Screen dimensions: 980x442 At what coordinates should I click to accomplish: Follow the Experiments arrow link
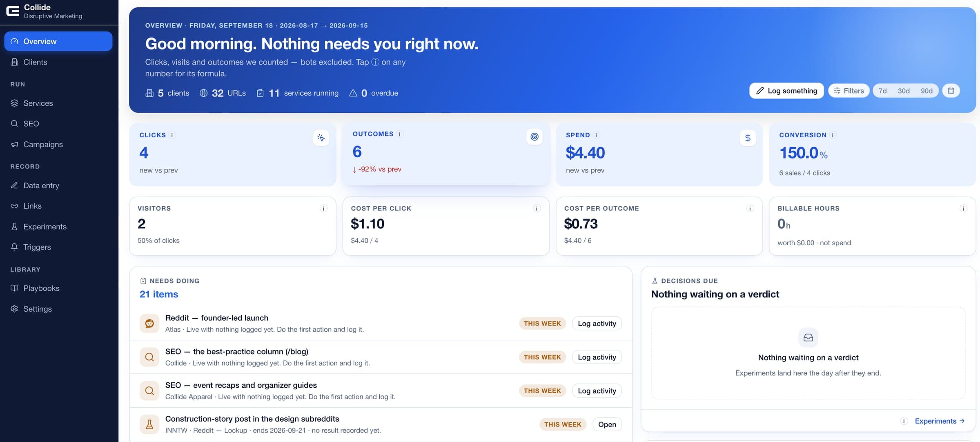coord(940,421)
